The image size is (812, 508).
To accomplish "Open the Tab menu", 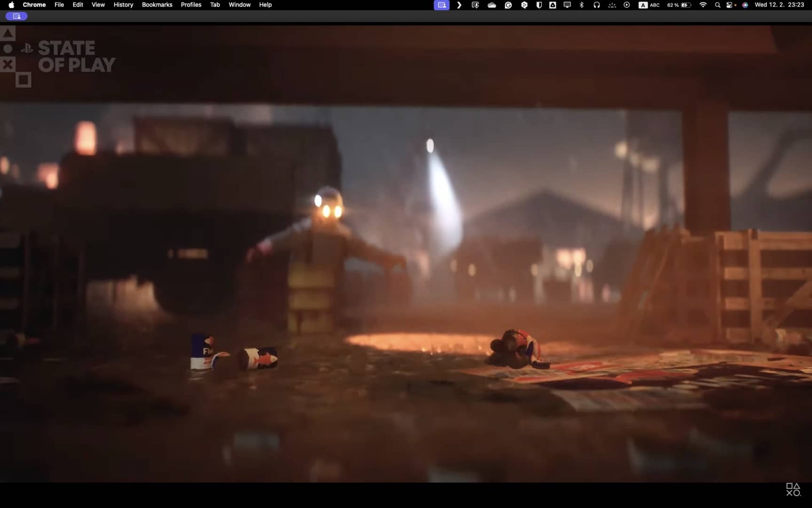I will (215, 5).
